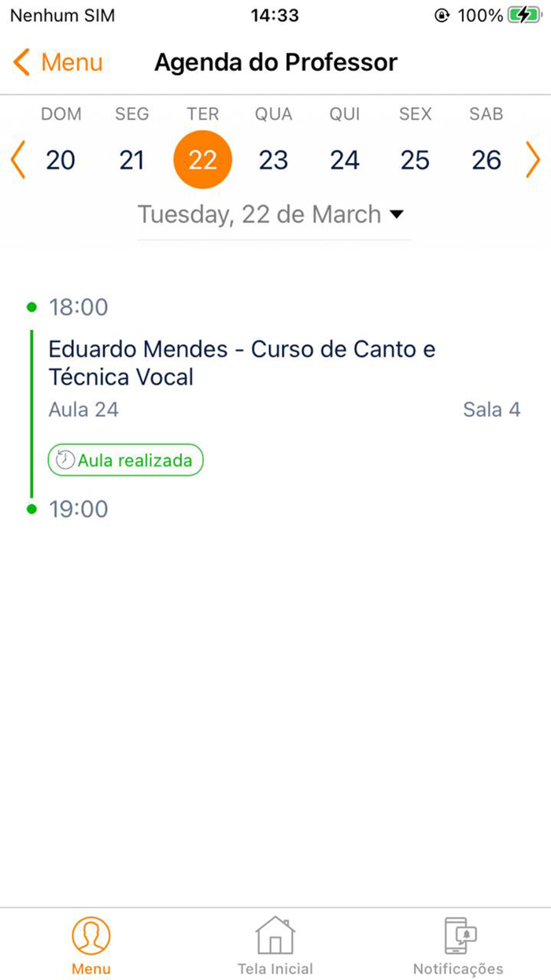Select Saturday the 26th
This screenshot has height=980, width=551.
[486, 159]
